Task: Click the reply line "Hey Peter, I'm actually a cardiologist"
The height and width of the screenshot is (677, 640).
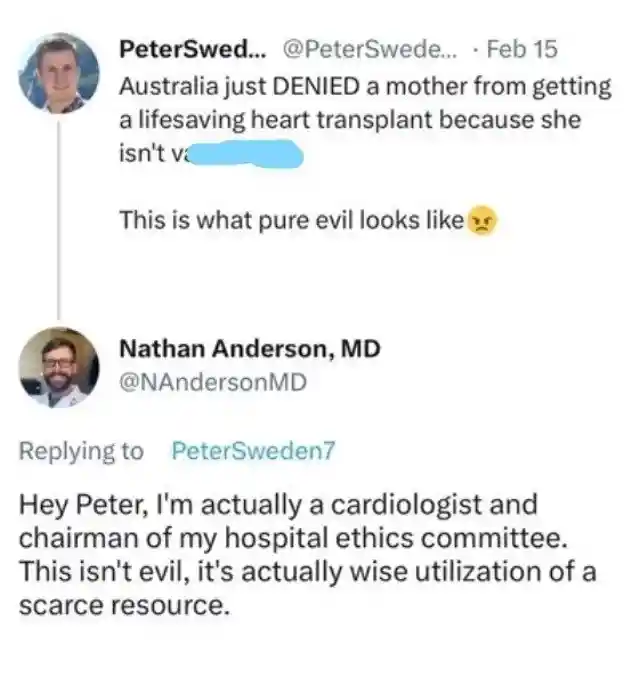Action: [278, 505]
